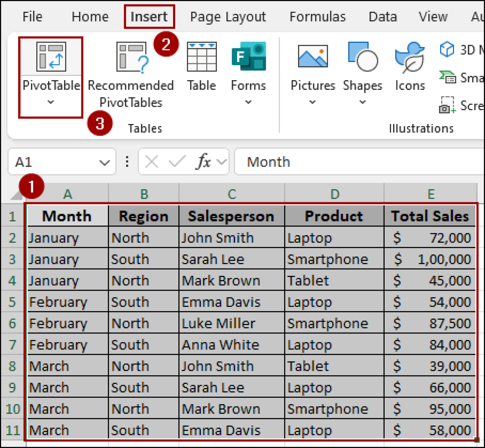Click the Pictures icon
485x448 pixels.
313,57
